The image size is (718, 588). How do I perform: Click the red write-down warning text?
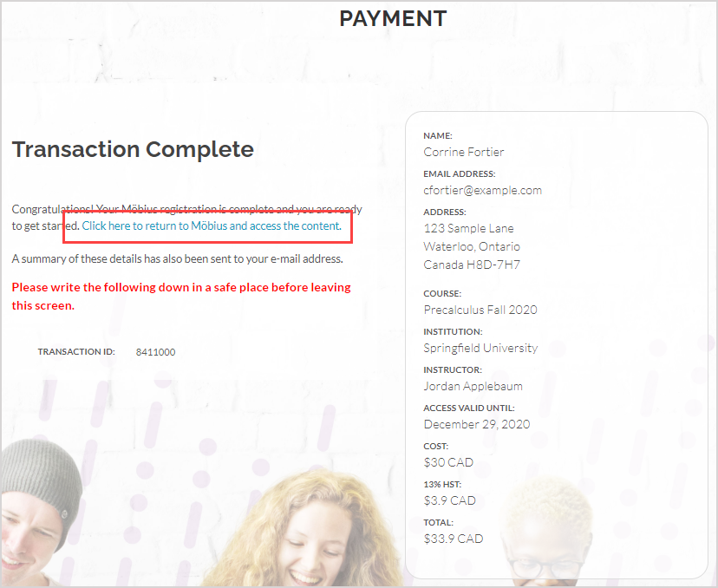pos(181,296)
